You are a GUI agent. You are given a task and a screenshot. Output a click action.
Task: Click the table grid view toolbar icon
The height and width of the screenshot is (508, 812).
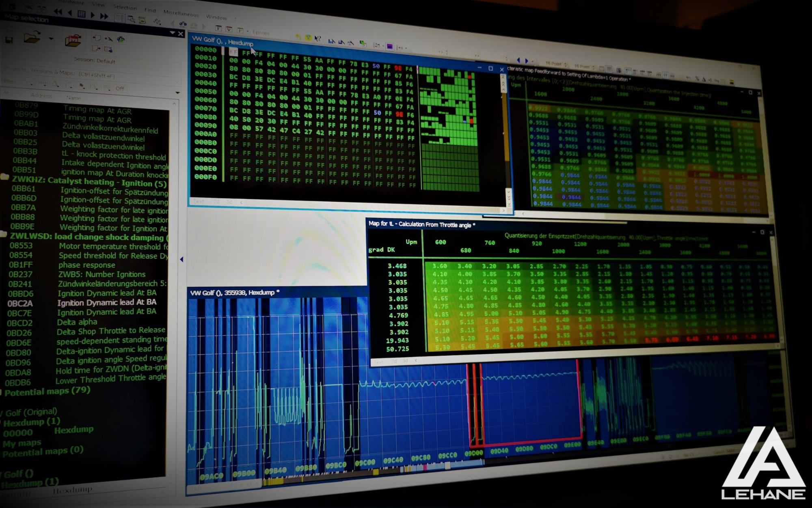point(82,14)
